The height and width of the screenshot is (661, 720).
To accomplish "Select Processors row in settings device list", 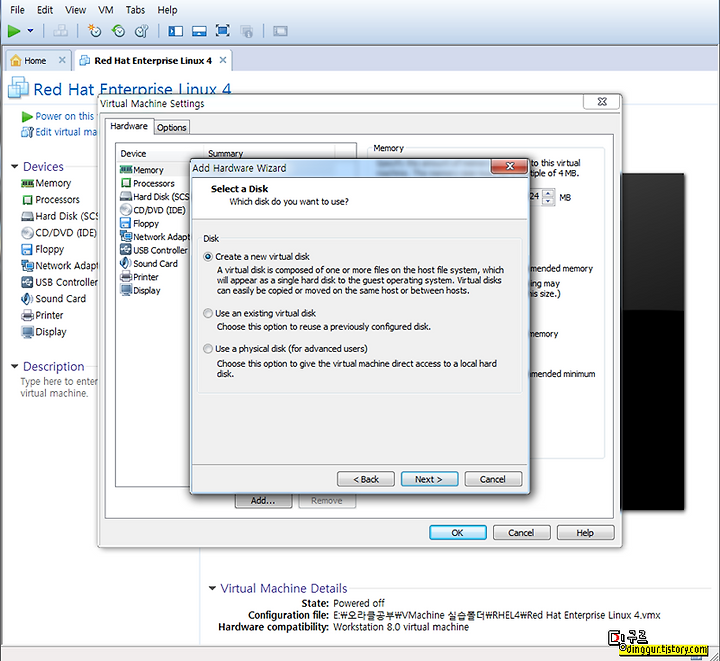I will [154, 183].
